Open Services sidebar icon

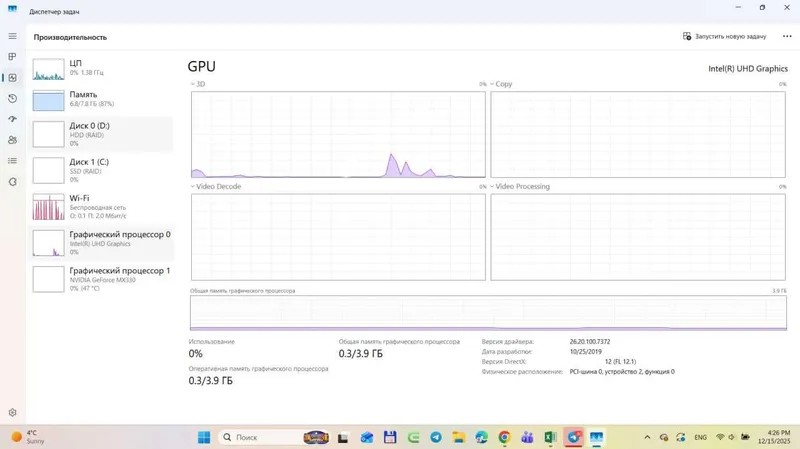[x=12, y=182]
